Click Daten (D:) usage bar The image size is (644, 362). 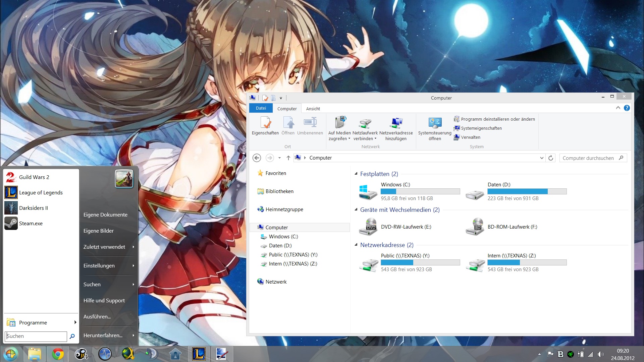(527, 191)
